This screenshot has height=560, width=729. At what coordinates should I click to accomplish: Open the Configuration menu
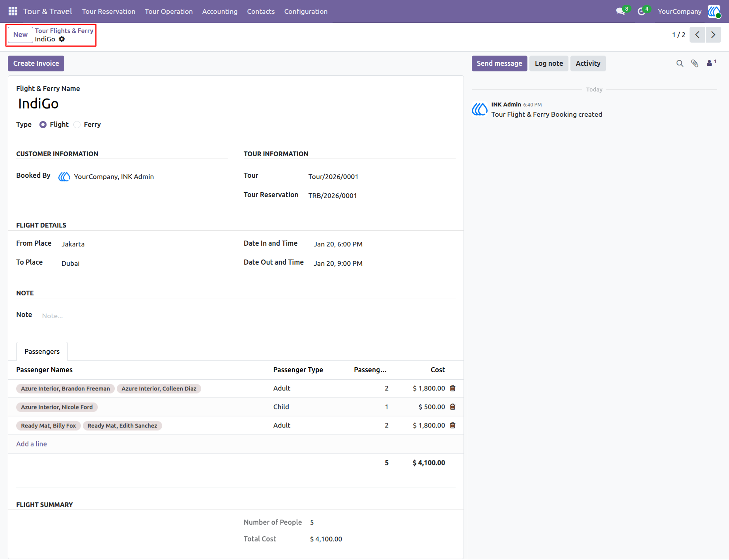306,11
